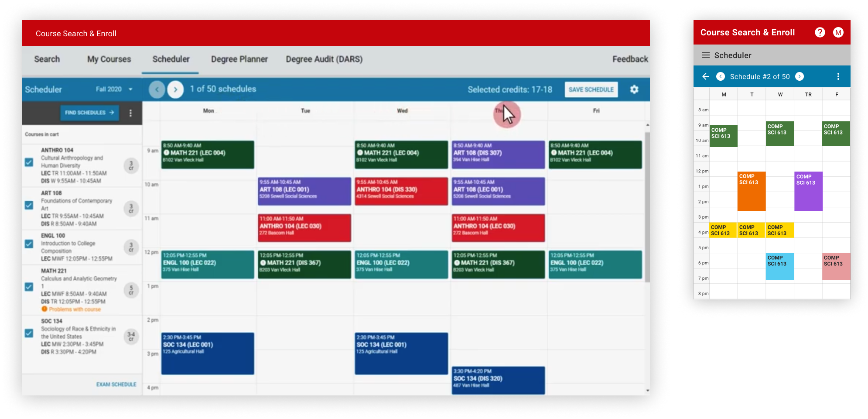Click the mobile back arrow
The width and height of the screenshot is (868, 419).
[x=706, y=77]
